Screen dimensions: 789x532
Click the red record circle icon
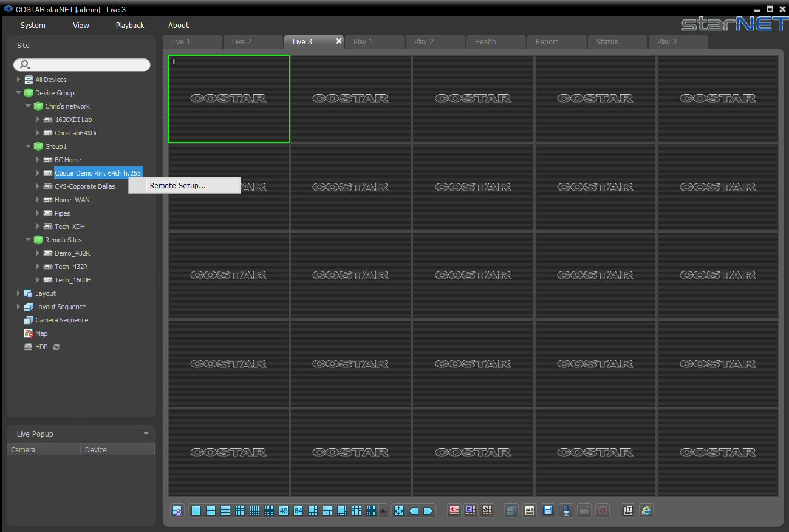coord(603,511)
